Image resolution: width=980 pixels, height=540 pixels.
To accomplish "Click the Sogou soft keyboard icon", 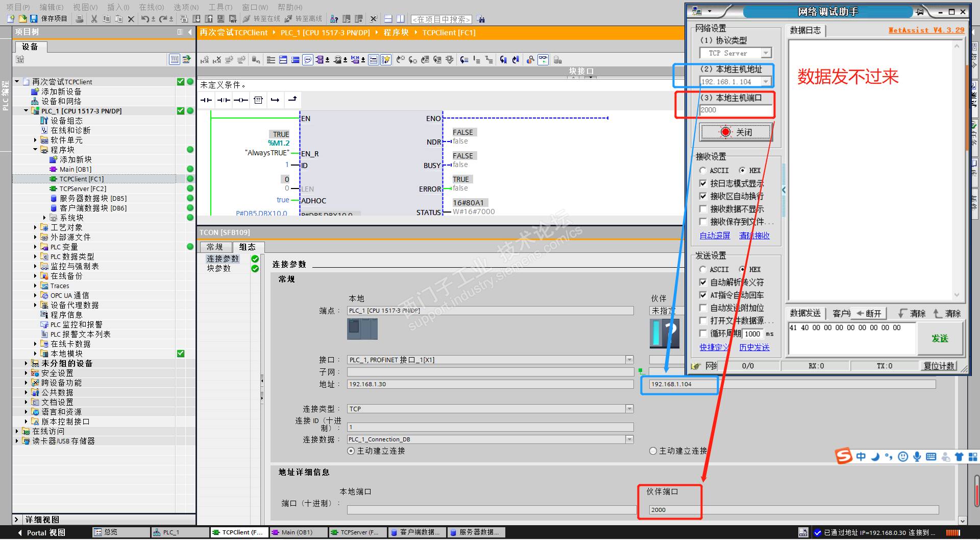I will pos(931,456).
